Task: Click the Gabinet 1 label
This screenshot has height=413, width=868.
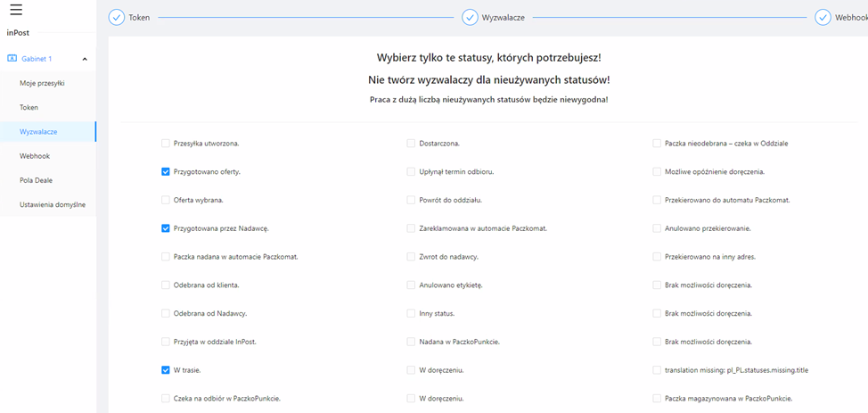Action: point(37,59)
